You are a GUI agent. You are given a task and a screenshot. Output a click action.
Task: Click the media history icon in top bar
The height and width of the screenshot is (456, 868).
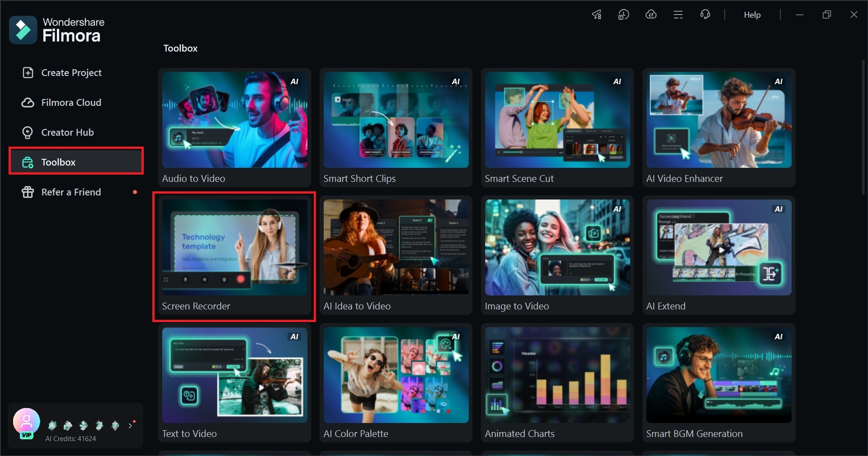tap(624, 14)
